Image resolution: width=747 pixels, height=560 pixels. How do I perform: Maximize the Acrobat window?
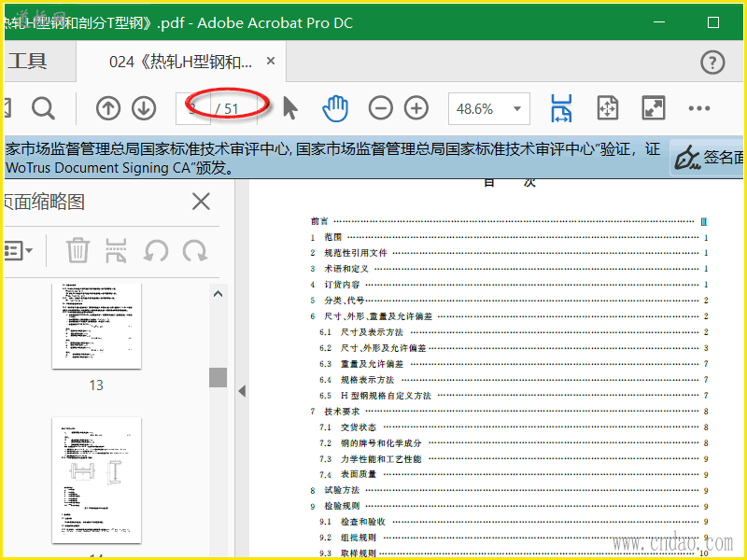pyautogui.click(x=713, y=22)
